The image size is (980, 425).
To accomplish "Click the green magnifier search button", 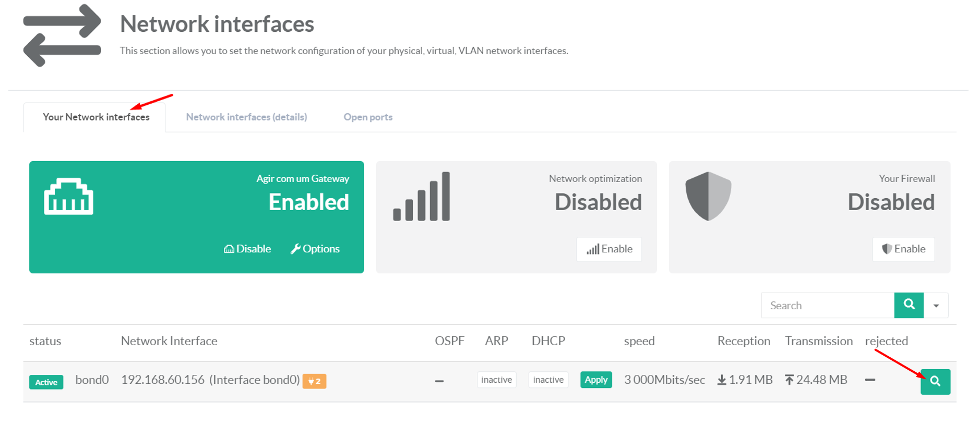I will pos(909,305).
